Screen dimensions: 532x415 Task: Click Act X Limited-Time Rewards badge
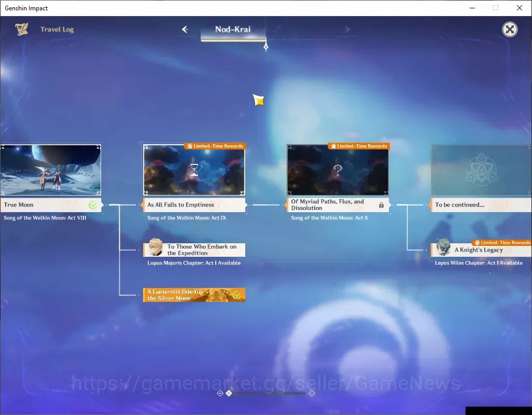[359, 146]
